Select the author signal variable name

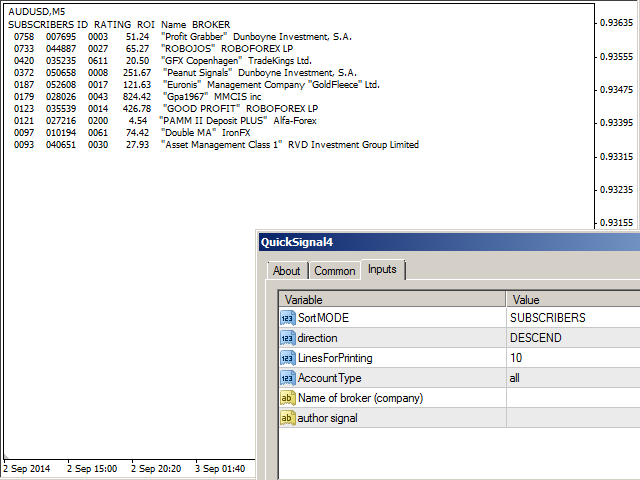tap(327, 418)
